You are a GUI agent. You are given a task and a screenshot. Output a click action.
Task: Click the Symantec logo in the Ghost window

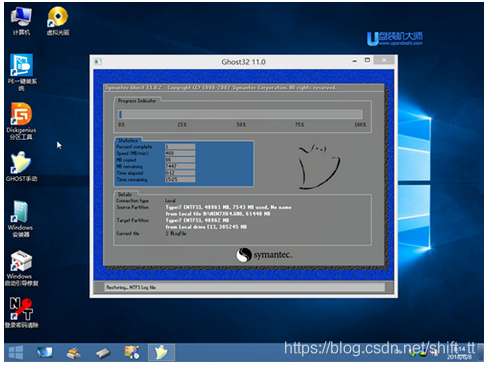pos(264,255)
